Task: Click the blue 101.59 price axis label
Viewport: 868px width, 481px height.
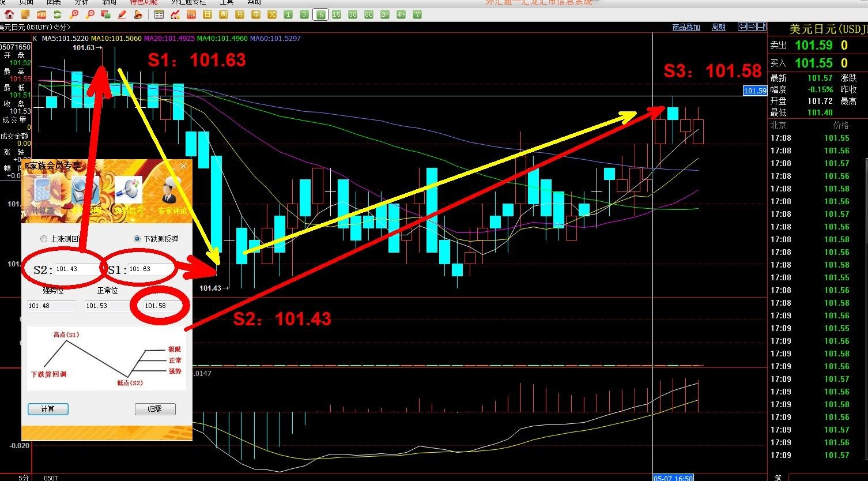Action: (x=755, y=91)
